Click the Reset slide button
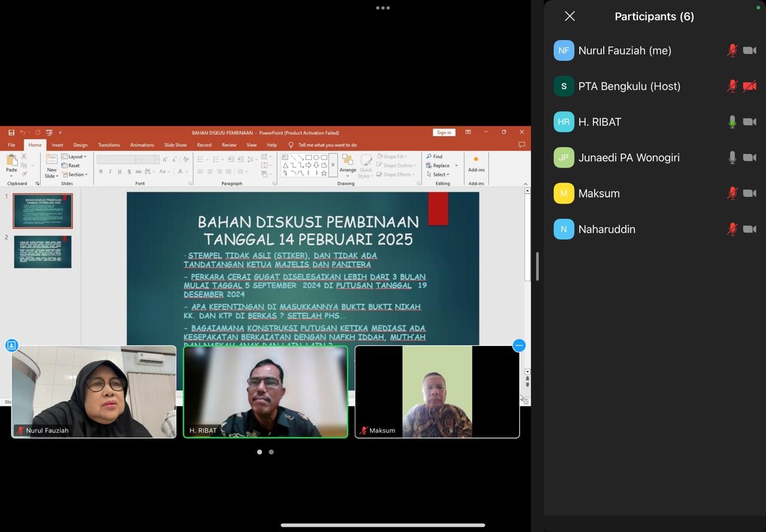Screen dimensions: 766x532 [71, 166]
